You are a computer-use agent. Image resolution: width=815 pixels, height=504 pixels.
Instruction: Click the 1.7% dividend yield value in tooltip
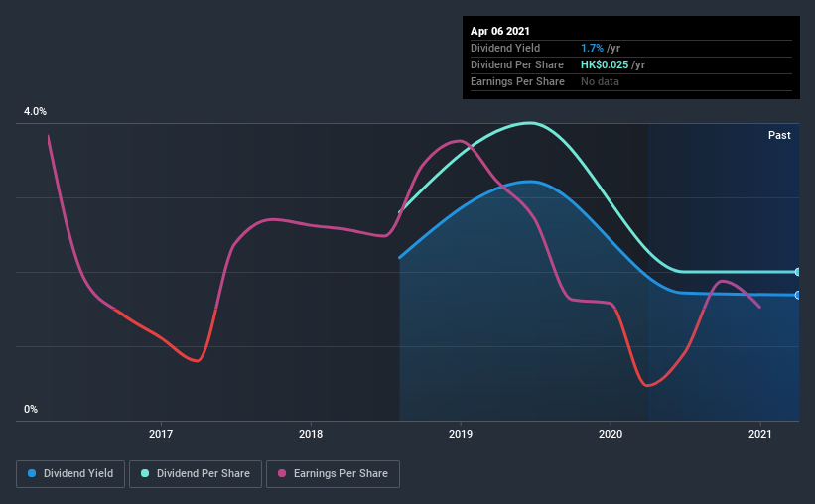(592, 48)
